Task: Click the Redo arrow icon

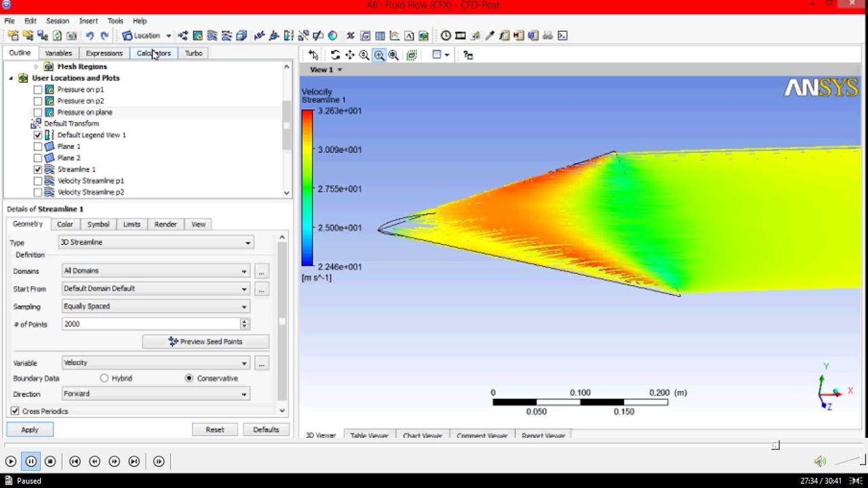Action: (x=104, y=35)
